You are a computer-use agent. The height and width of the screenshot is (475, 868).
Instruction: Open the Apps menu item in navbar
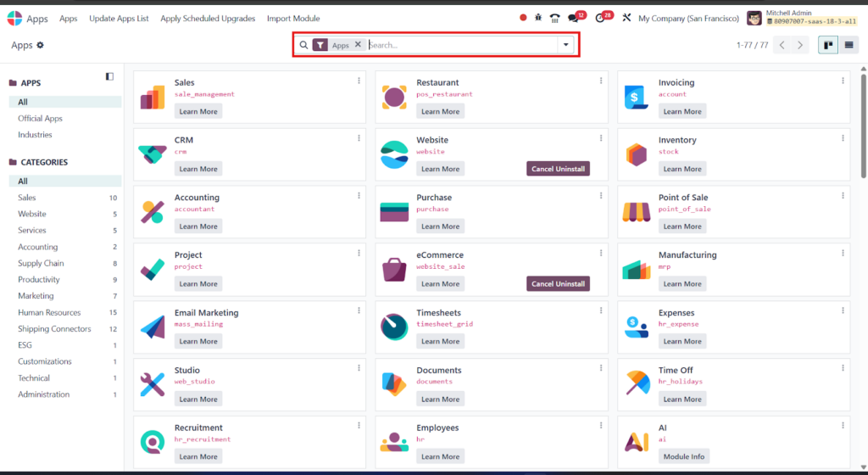click(x=69, y=19)
